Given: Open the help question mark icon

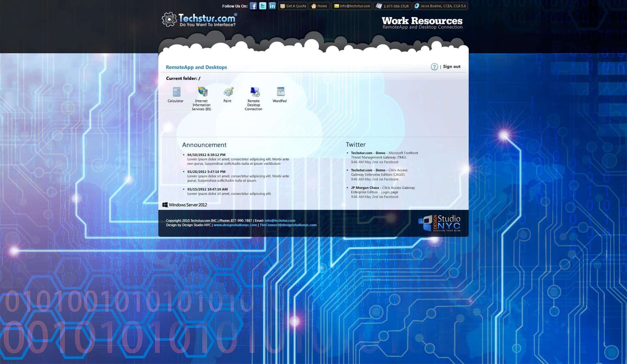Looking at the screenshot, I should click(x=434, y=67).
